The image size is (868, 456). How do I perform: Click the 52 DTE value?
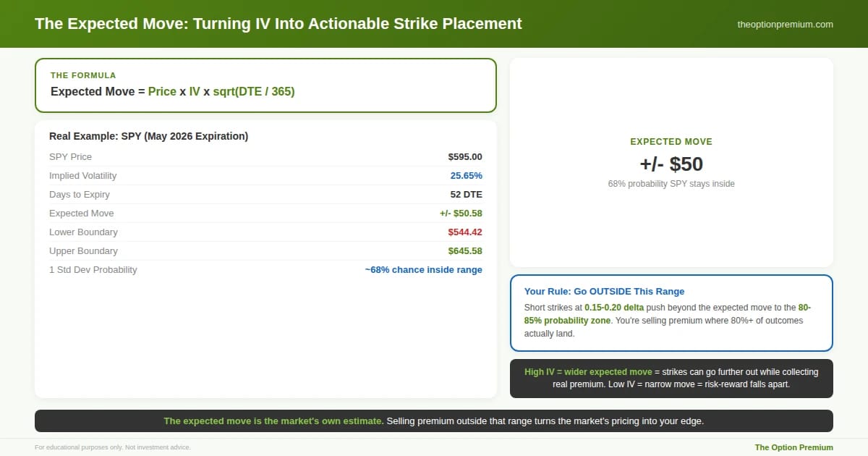(x=466, y=194)
